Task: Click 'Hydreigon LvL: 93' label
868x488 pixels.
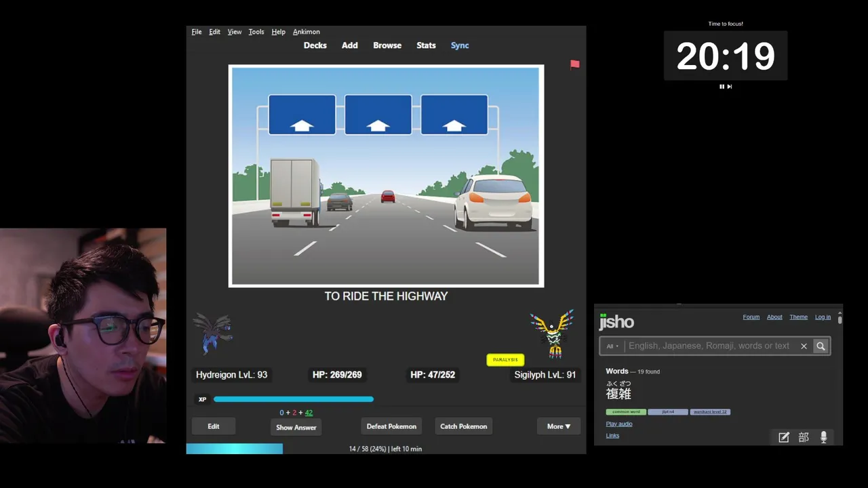Action: point(232,375)
